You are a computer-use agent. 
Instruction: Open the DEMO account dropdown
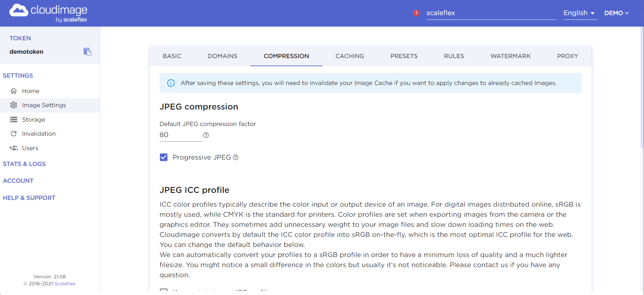tap(616, 13)
